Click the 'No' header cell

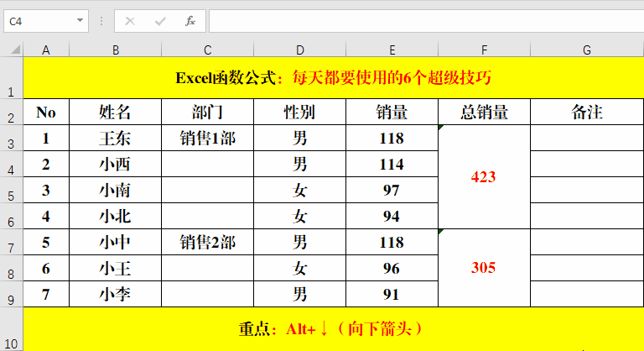point(46,112)
